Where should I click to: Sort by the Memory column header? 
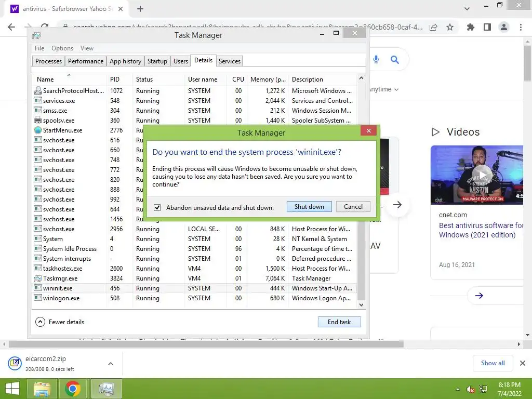[x=268, y=79]
